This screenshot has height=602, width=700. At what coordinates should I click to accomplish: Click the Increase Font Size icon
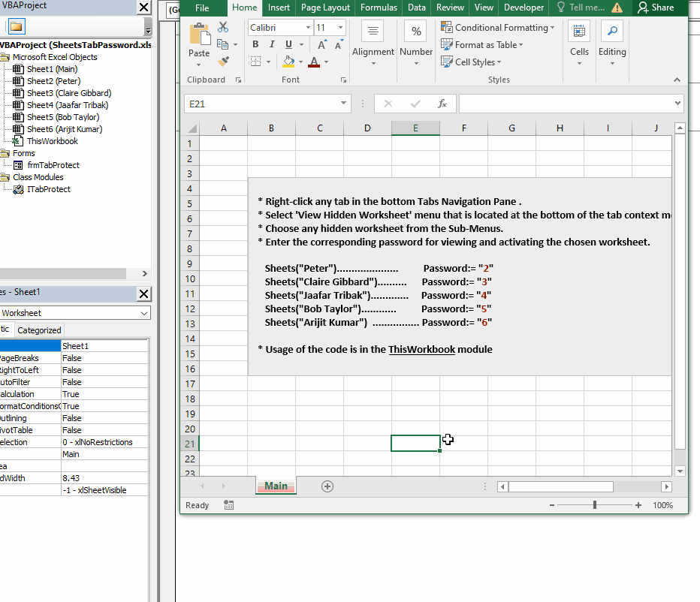tap(321, 45)
